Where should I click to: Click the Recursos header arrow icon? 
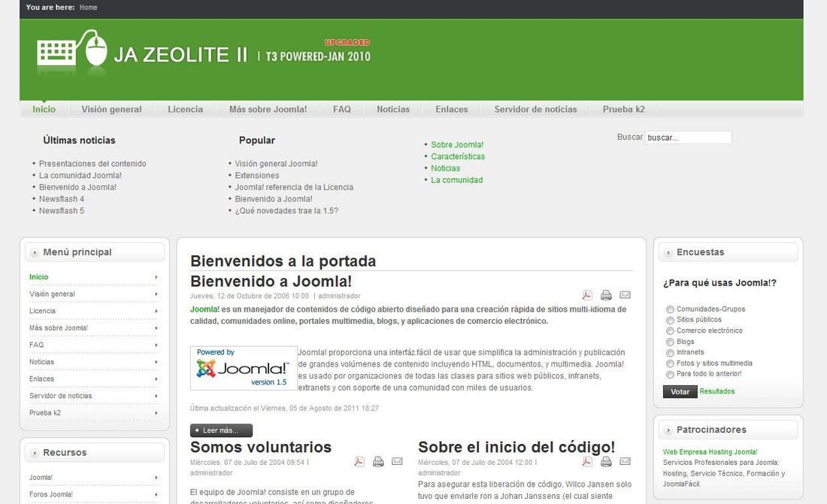(x=35, y=453)
